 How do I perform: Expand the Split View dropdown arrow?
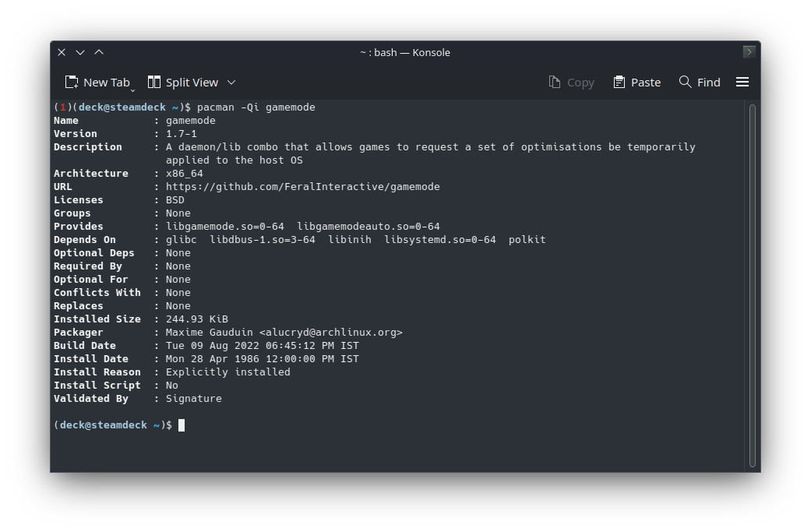click(x=231, y=83)
